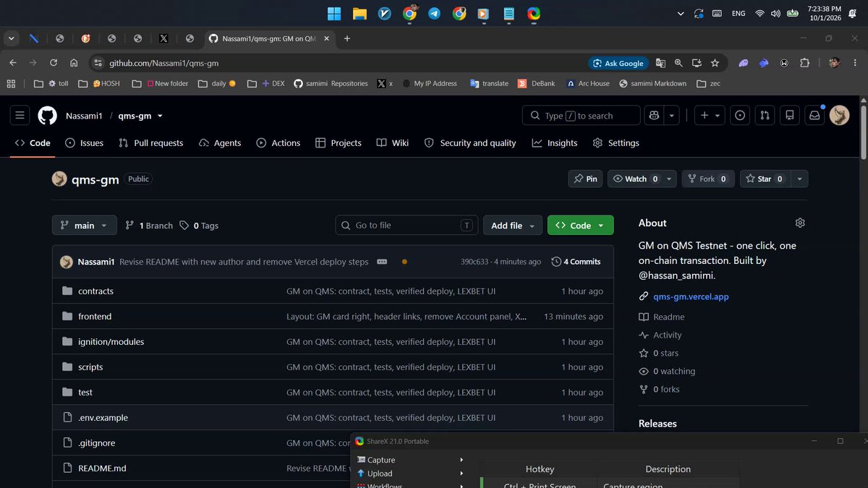View the 4 Commits history
Screen dimensions: 868x488
click(x=576, y=262)
